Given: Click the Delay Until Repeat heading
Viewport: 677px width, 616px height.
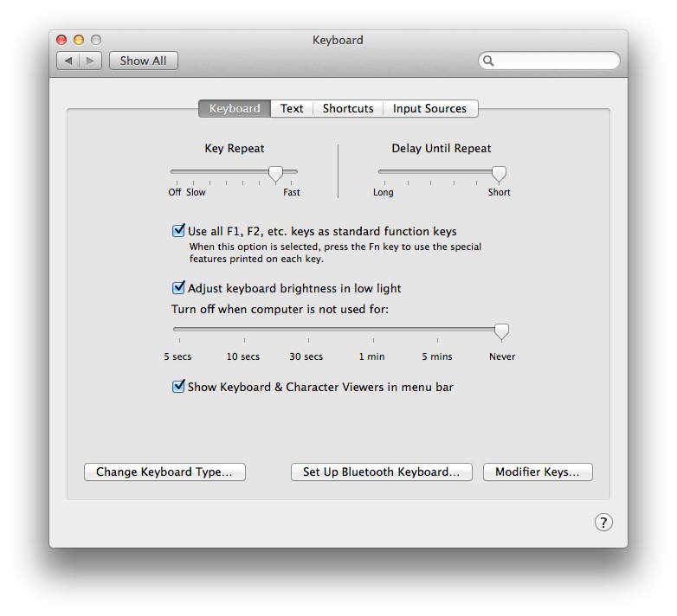Looking at the screenshot, I should (442, 149).
